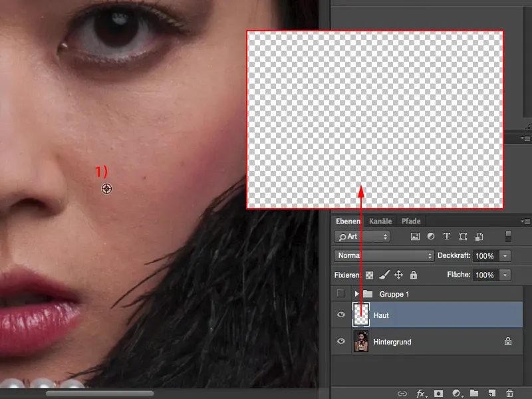
Task: Open the Normal blend mode dropdown
Action: pos(384,255)
